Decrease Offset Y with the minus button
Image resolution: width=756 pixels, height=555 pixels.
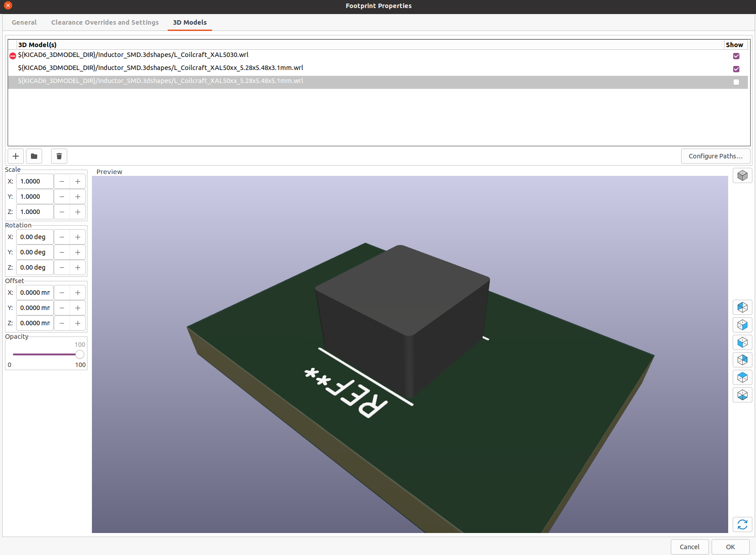[x=62, y=308]
